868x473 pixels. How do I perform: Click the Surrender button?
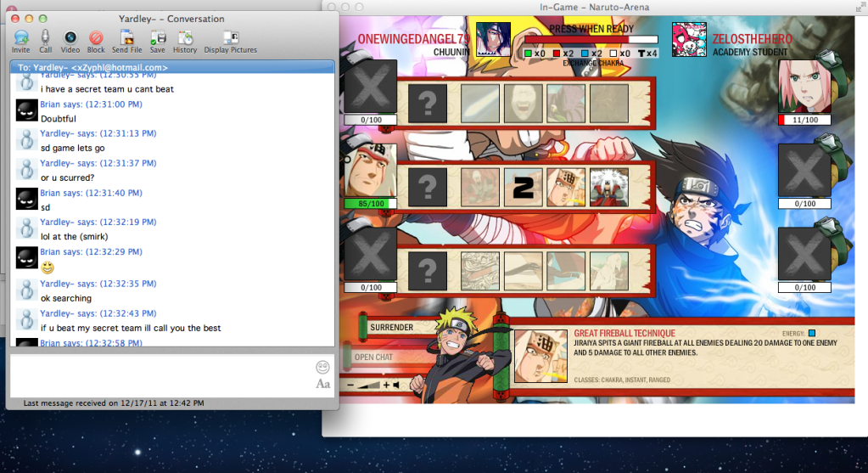[x=392, y=327]
